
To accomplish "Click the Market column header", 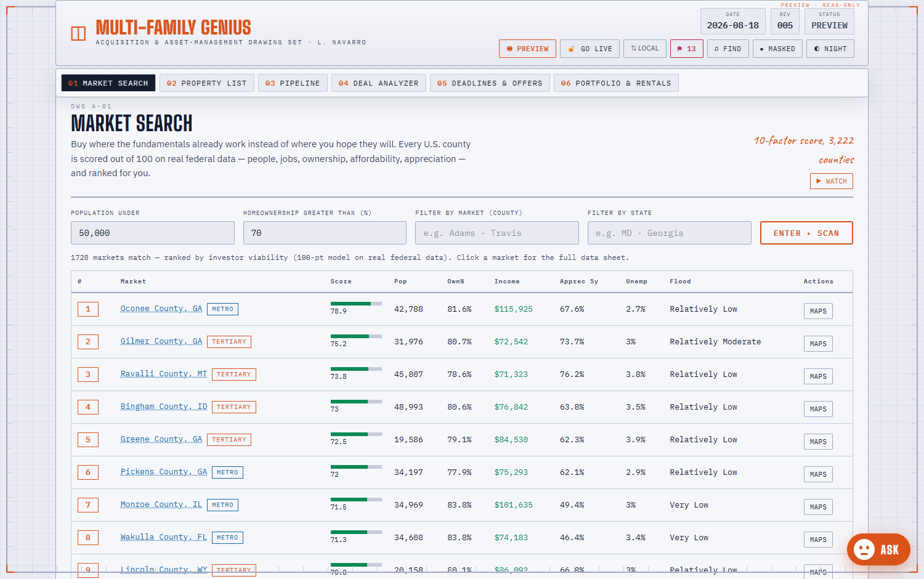I will point(133,281).
